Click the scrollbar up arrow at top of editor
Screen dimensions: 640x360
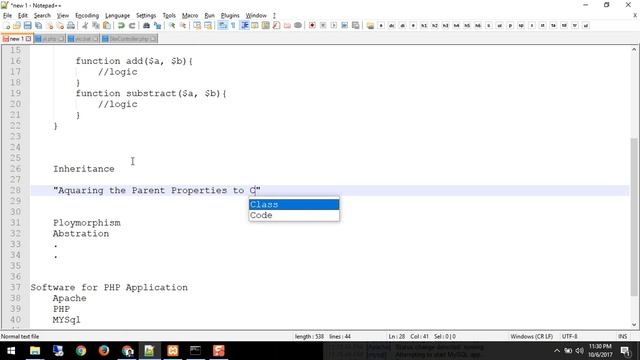(x=633, y=49)
